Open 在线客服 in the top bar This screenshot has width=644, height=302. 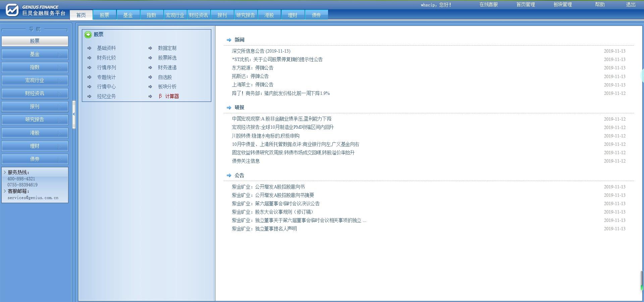pos(488,5)
